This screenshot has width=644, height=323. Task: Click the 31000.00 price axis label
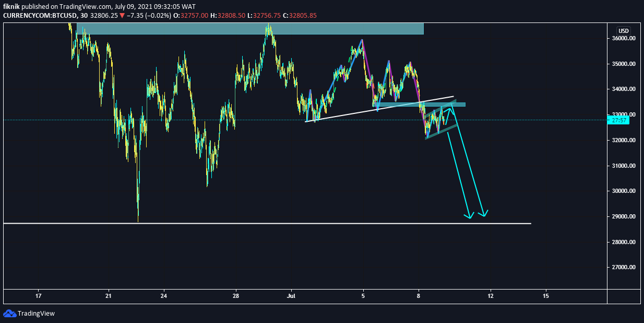tap(624, 166)
